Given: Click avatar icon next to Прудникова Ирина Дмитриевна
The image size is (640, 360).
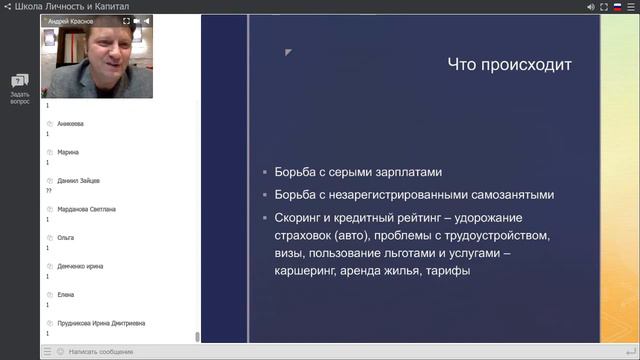Looking at the screenshot, I should [50, 323].
